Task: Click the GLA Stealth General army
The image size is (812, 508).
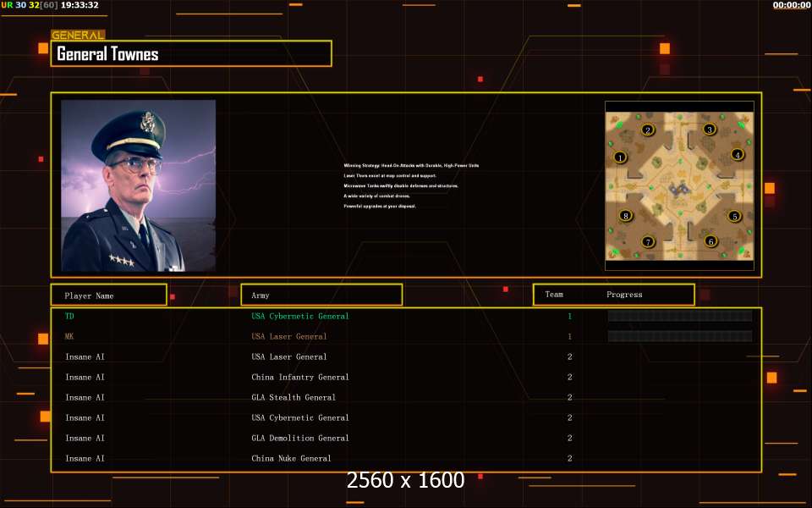Action: coord(294,397)
